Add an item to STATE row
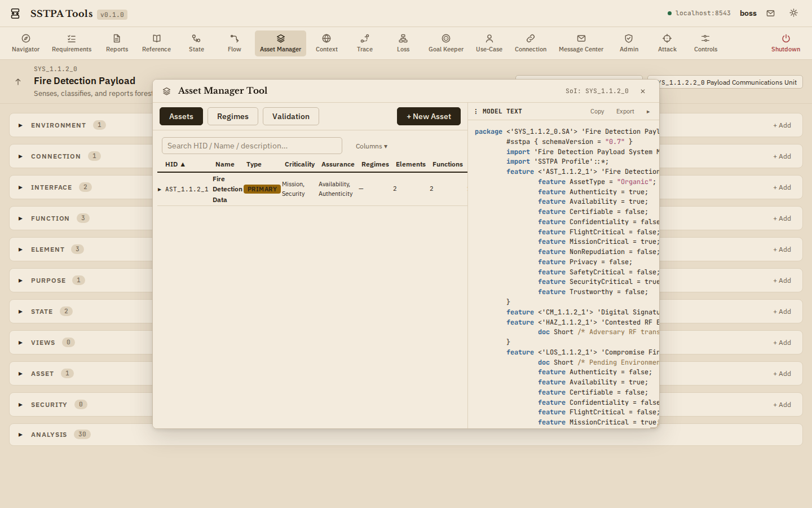The height and width of the screenshot is (508, 812). pyautogui.click(x=782, y=312)
